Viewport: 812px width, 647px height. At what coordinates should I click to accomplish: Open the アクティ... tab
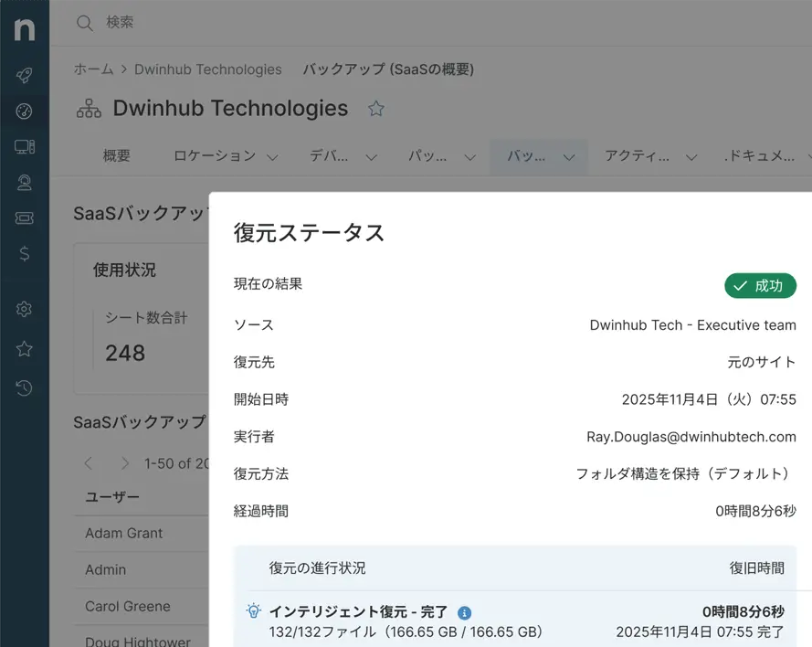[x=637, y=156]
